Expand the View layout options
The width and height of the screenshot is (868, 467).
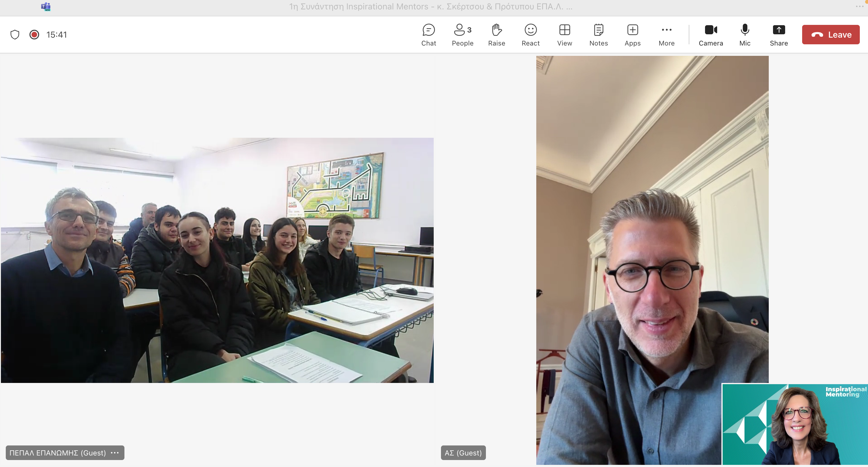565,34
